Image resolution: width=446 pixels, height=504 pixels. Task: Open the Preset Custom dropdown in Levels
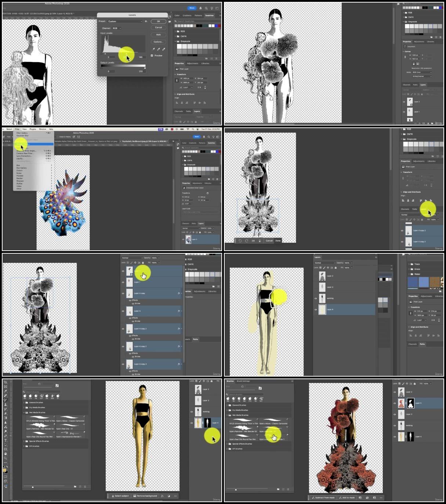[x=124, y=21]
